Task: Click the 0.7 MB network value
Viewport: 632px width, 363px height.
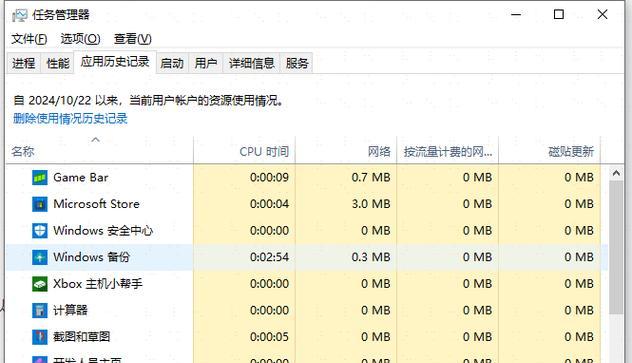Action: point(371,178)
